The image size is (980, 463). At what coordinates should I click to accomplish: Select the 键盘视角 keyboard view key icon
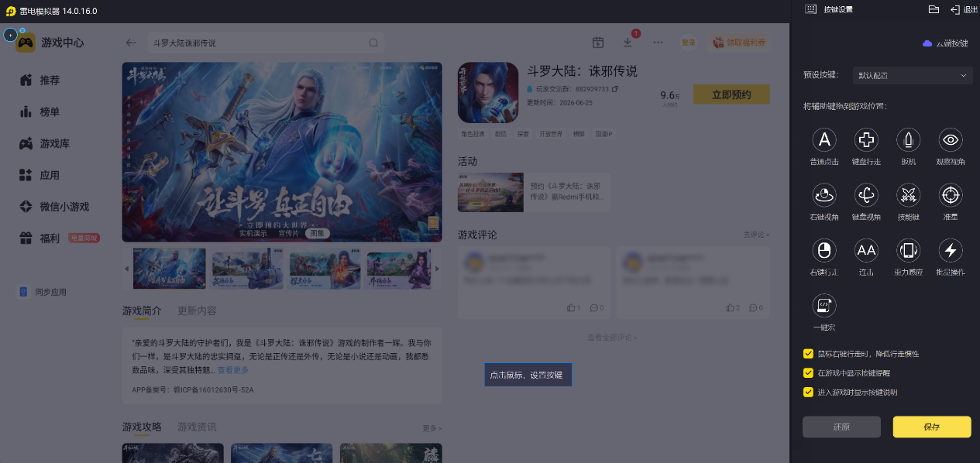coord(866,195)
